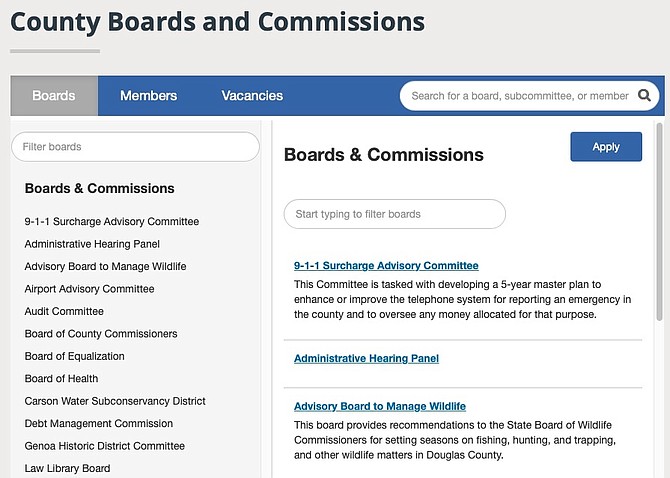Click the magnifying glass search icon
670x478 pixels.
click(644, 96)
